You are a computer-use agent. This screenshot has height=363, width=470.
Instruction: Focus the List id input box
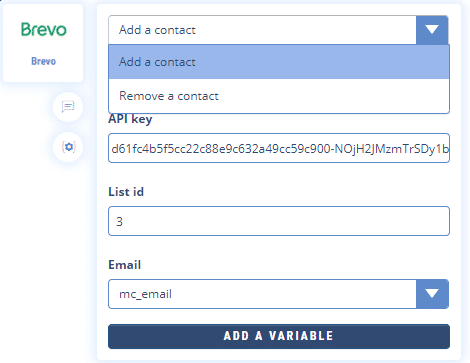tap(279, 221)
